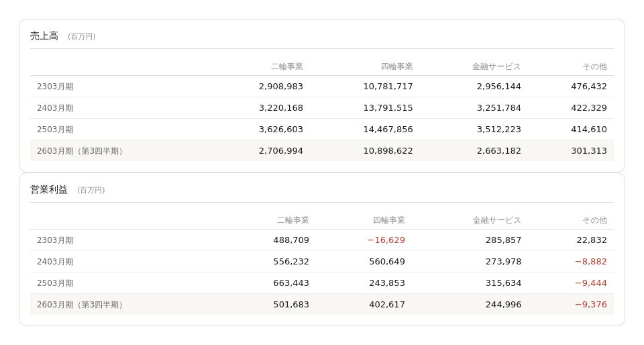644x345 pixels.
Task: Select 金融サービス column header in 営業利益 table
Action: point(496,220)
